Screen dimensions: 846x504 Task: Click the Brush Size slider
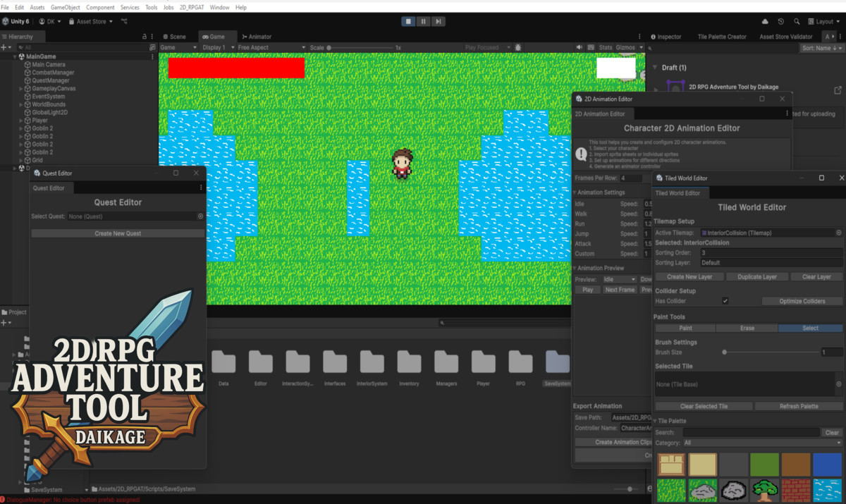pyautogui.click(x=772, y=352)
